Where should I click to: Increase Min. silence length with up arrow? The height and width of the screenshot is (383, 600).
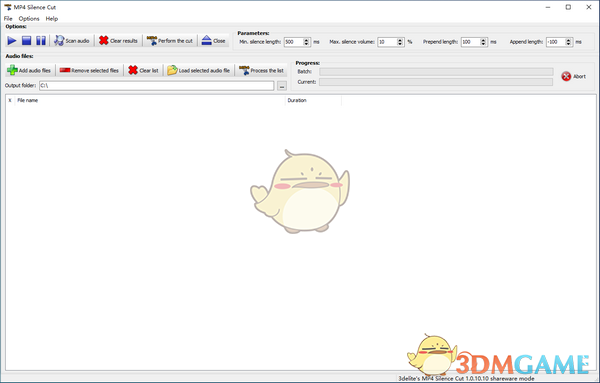click(306, 40)
